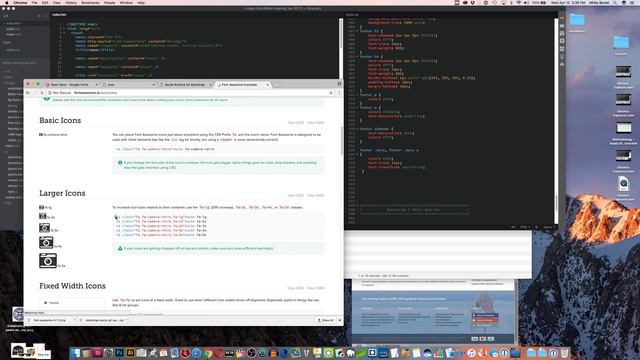
Task: Click the fa-3x camera icon
Action: [x=44, y=228]
